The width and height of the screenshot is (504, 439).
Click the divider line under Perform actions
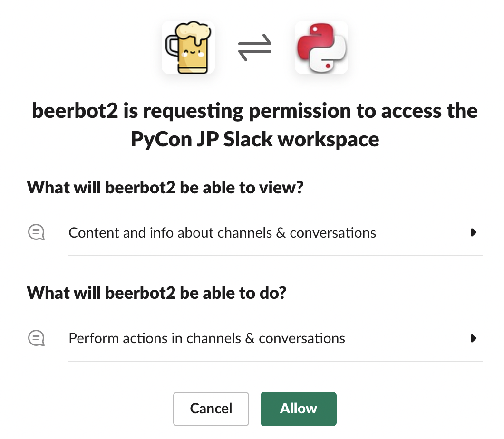click(x=275, y=361)
